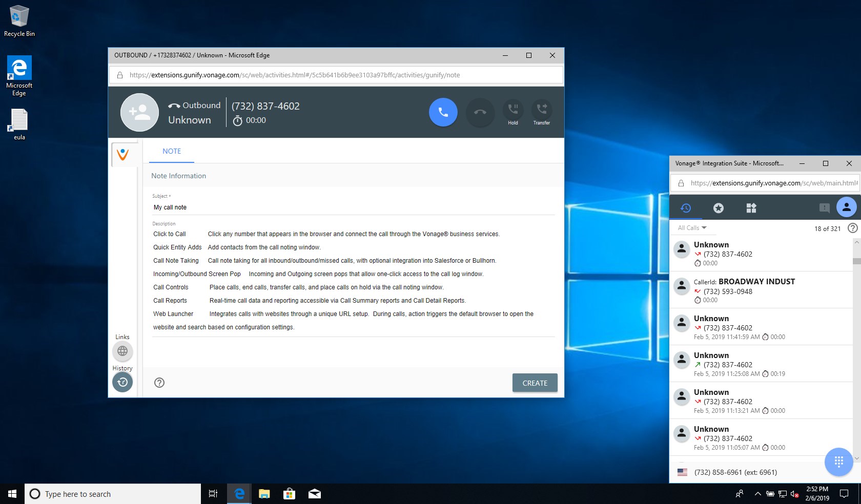861x504 pixels.
Task: Switch to the NOTE tab
Action: 172,151
